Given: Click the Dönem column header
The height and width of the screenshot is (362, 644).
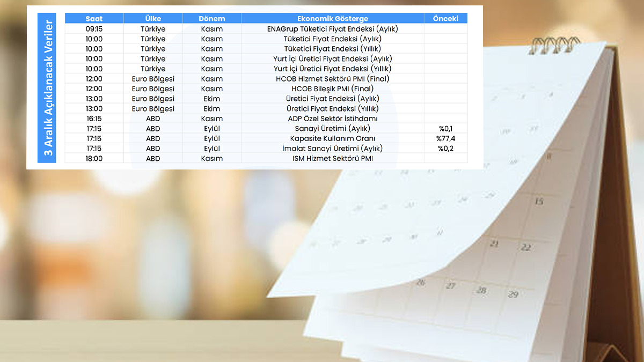Looking at the screenshot, I should (212, 19).
